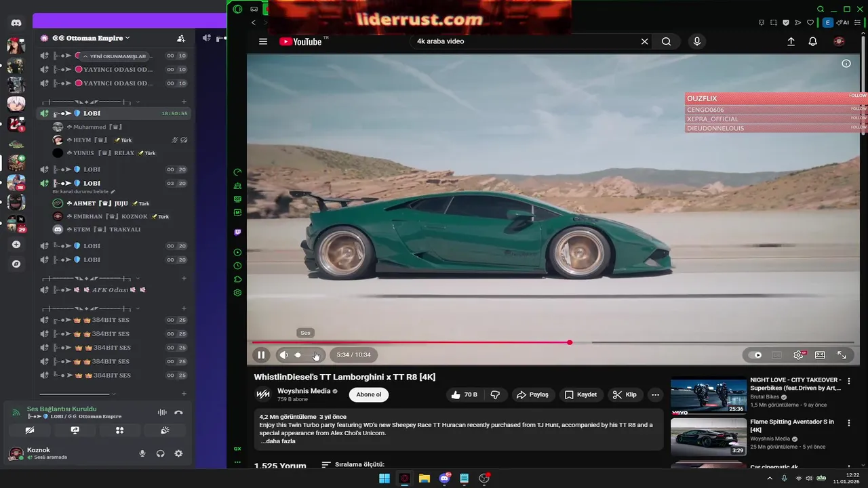Open Discord discover servers compass
The height and width of the screenshot is (488, 868).
point(16,264)
